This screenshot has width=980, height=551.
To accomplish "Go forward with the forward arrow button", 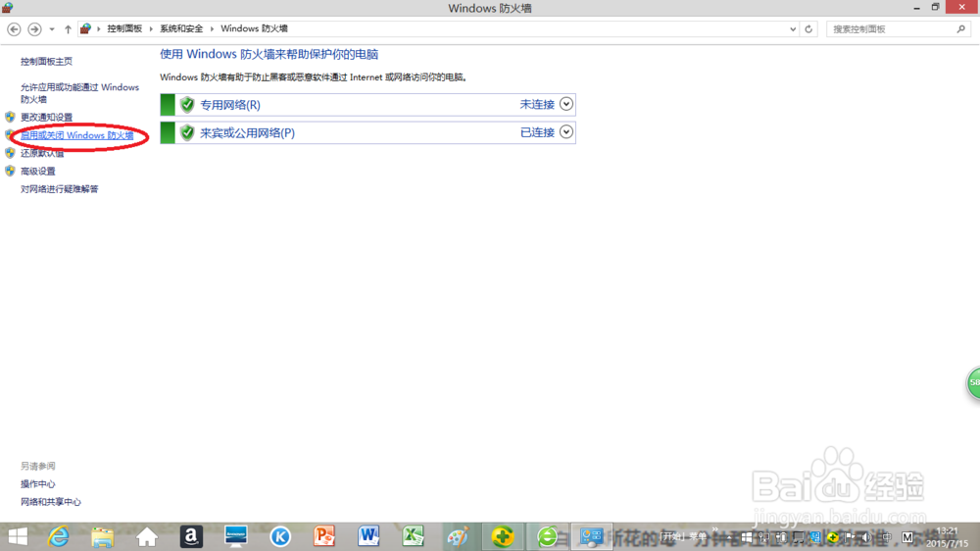I will pos(34,28).
